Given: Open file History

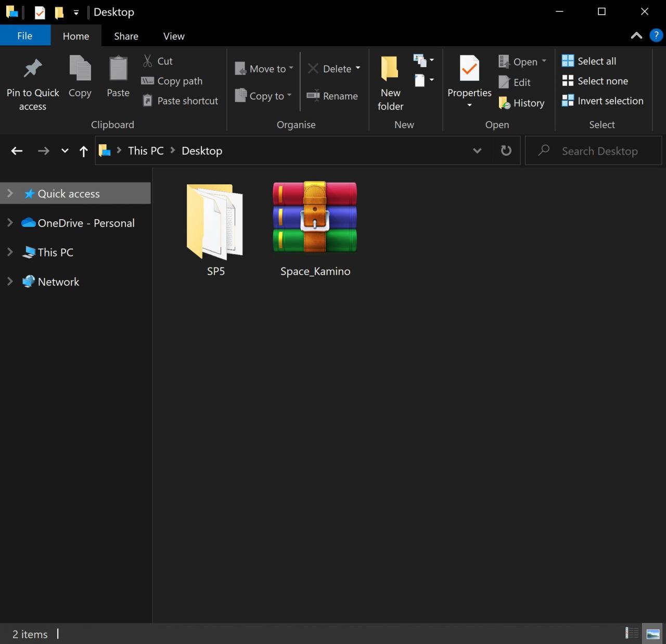Looking at the screenshot, I should [521, 103].
